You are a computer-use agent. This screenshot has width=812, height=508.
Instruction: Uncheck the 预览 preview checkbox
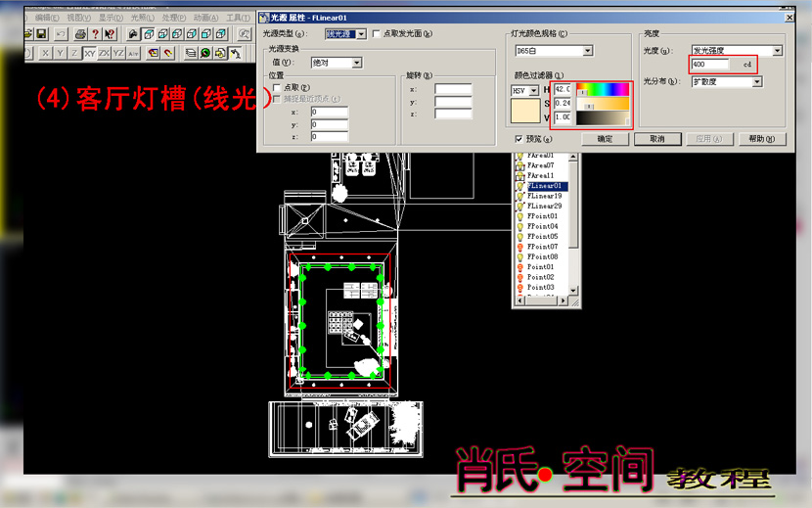click(519, 139)
